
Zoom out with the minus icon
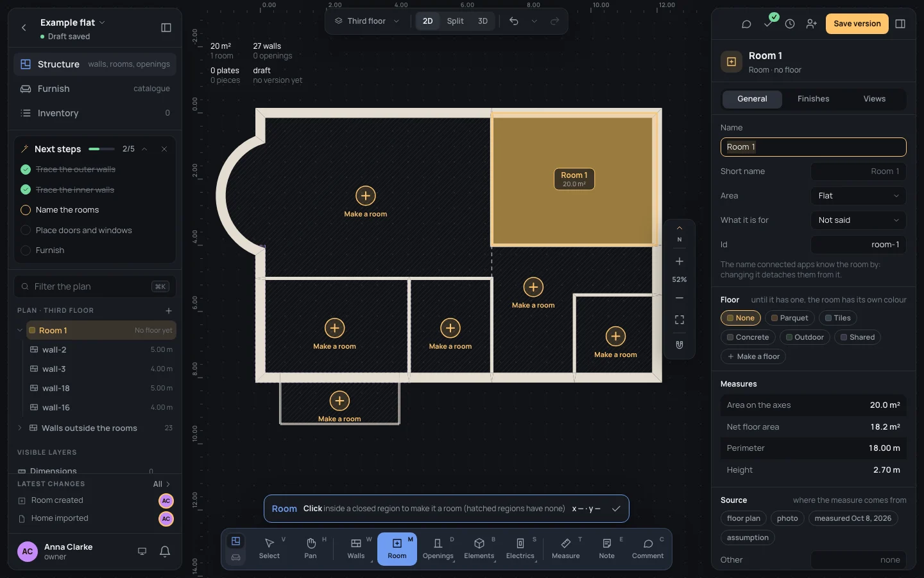coord(680,298)
